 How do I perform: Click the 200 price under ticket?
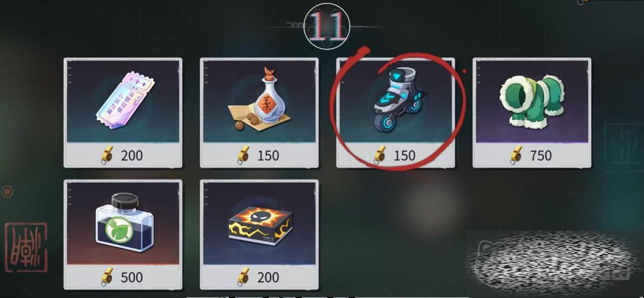(x=132, y=156)
